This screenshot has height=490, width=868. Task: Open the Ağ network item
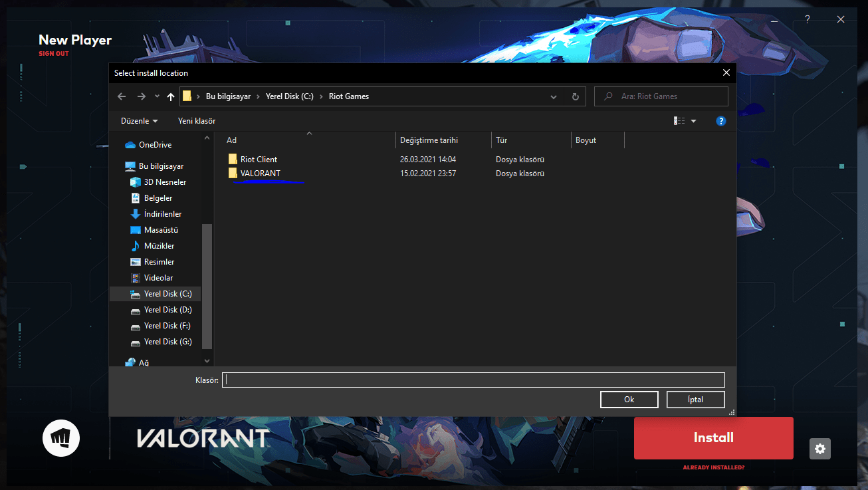138,362
